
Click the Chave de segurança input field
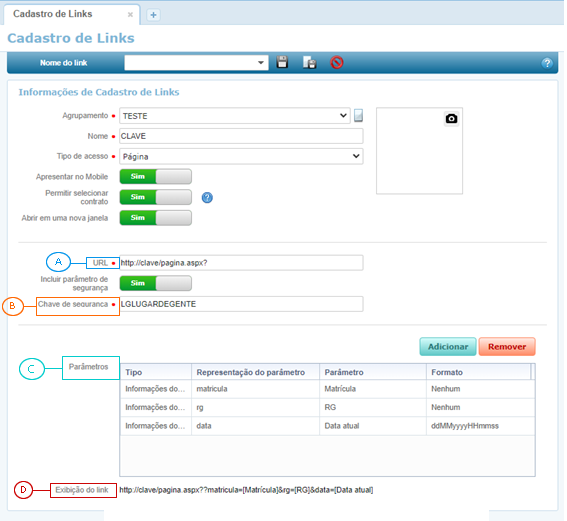pos(241,304)
